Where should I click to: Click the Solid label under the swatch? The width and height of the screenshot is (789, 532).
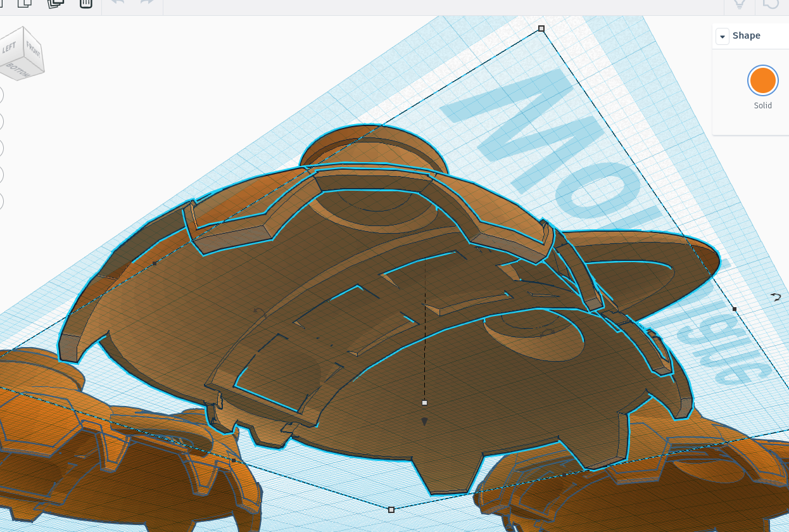(x=762, y=106)
